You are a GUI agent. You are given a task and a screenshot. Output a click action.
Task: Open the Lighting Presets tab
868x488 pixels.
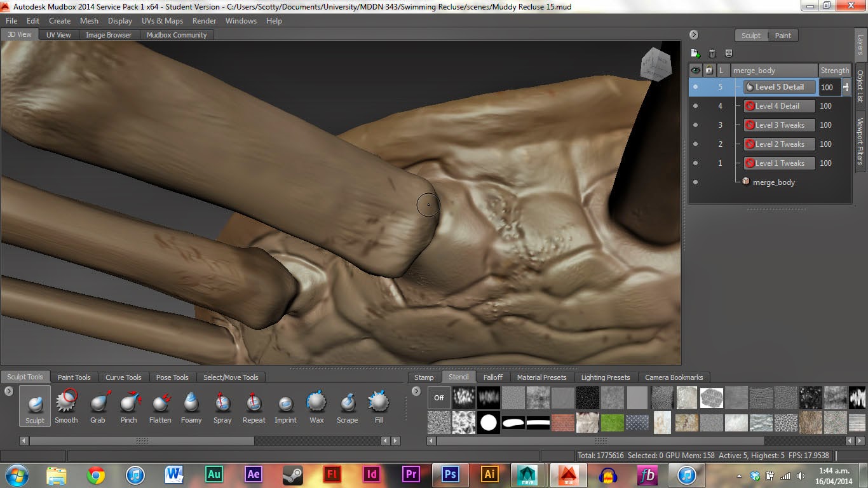(606, 377)
